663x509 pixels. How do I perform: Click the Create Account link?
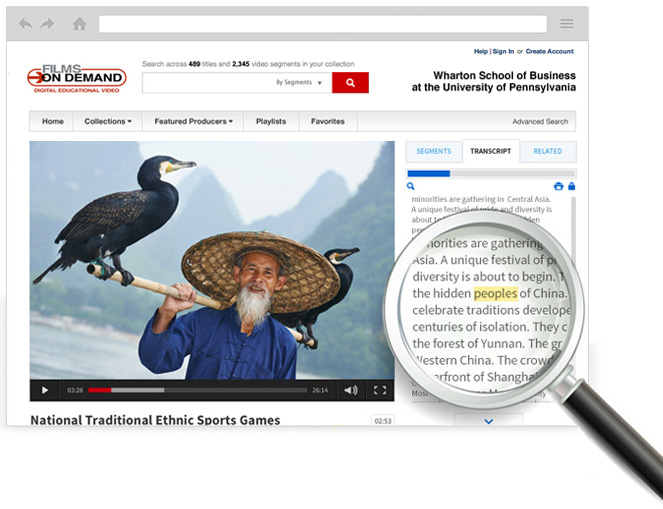click(x=550, y=51)
